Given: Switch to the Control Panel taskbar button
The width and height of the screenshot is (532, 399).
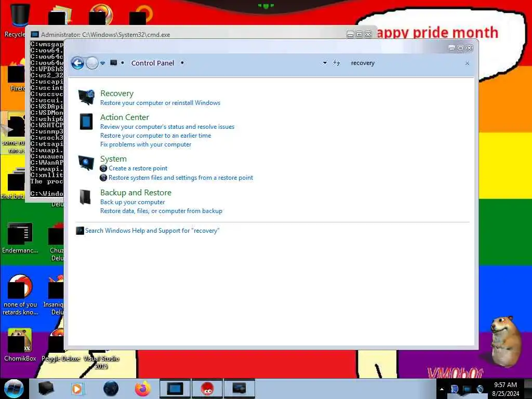Looking at the screenshot, I should coord(239,389).
